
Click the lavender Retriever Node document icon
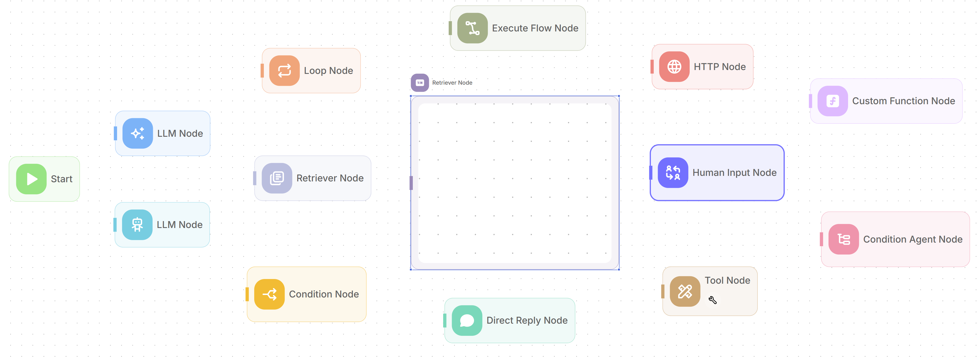point(277,178)
